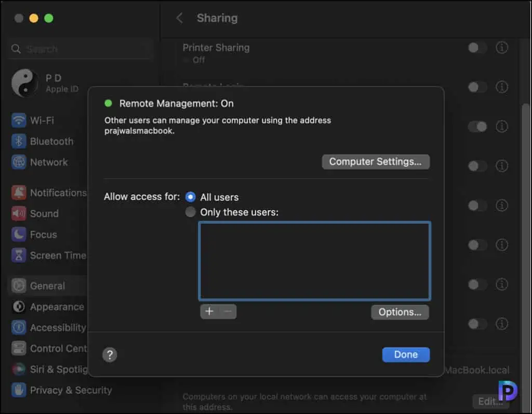Confirm with the Done button

[406, 355]
